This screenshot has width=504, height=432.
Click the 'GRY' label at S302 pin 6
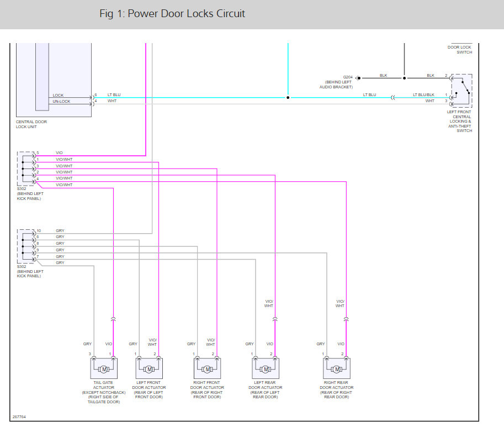click(x=60, y=237)
